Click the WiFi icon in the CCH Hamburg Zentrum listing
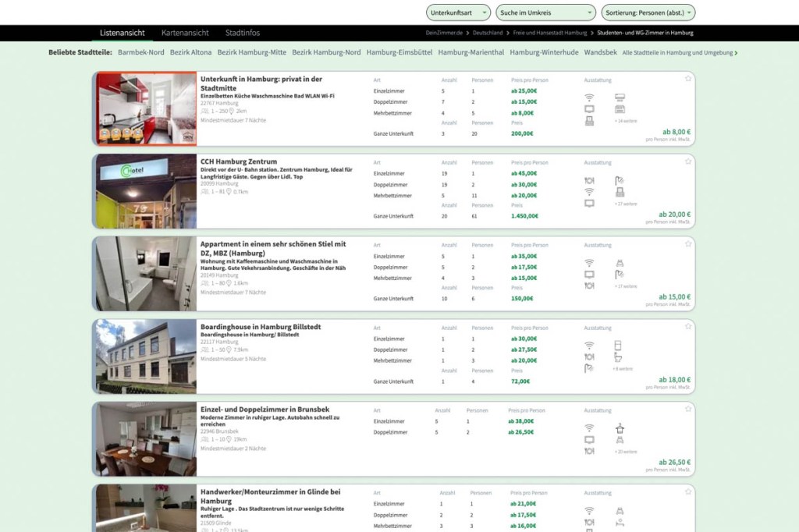Viewport: 799px width, 532px height. click(589, 192)
